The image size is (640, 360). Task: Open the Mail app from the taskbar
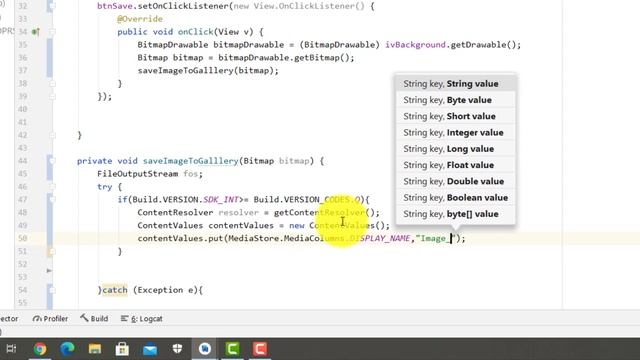tap(150, 349)
